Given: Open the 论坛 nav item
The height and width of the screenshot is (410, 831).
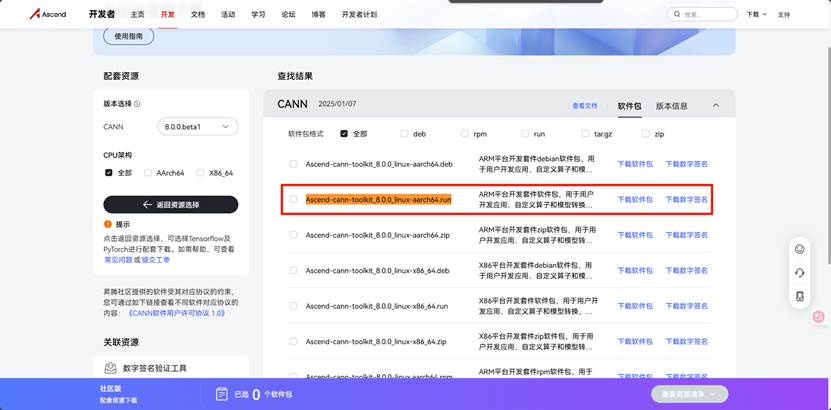Looking at the screenshot, I should [x=288, y=15].
